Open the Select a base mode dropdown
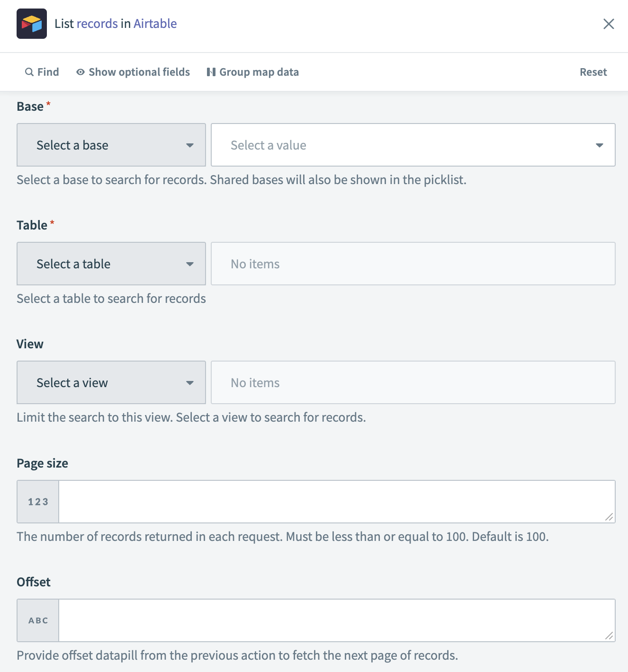The image size is (628, 672). (111, 145)
